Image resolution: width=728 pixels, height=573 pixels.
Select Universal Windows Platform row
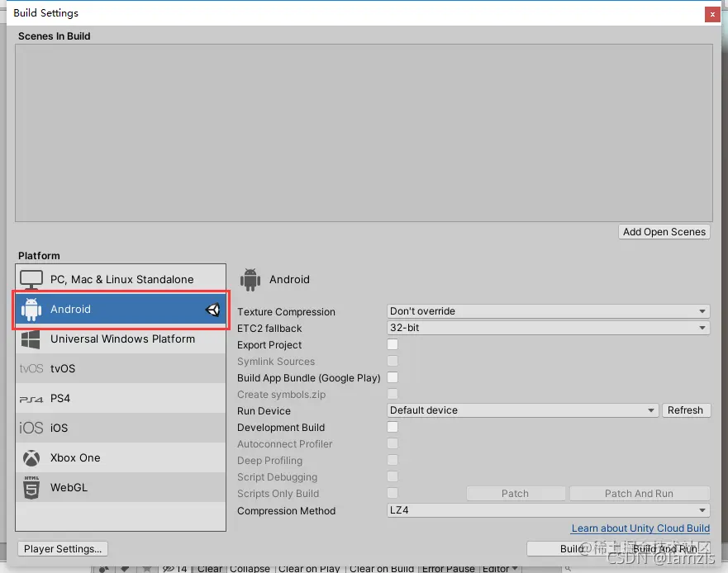tap(121, 339)
